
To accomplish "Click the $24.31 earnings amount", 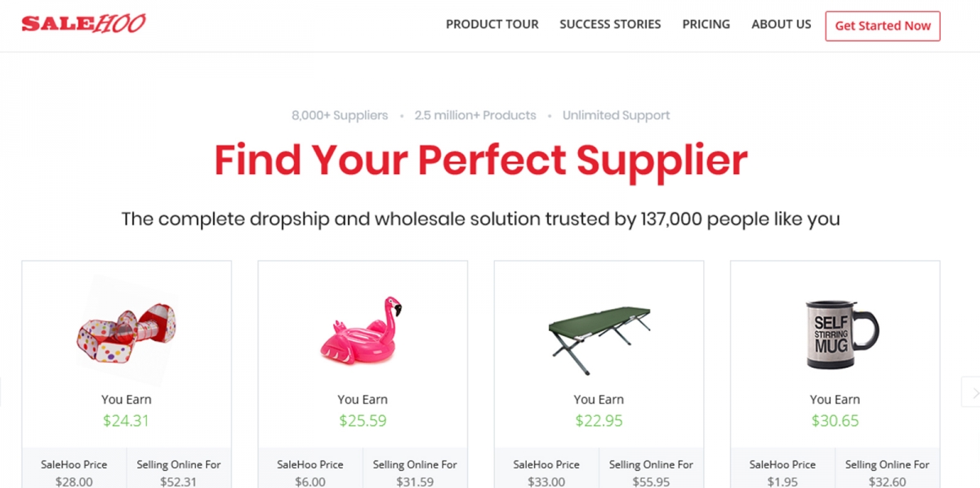I will (x=126, y=419).
